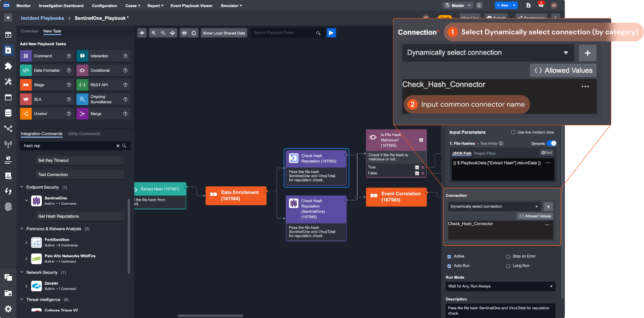Viewport: 644px width, 318px height.
Task: Open the wrench tools icon in sidebar
Action: pos(8,82)
